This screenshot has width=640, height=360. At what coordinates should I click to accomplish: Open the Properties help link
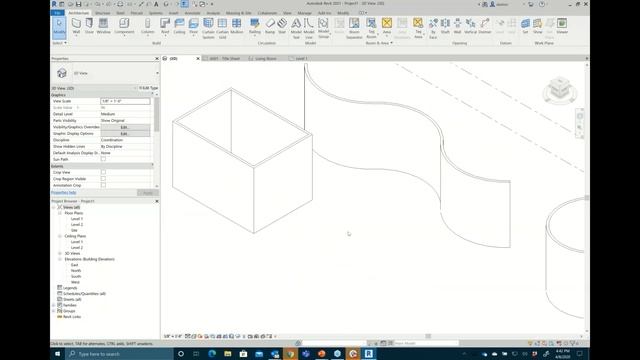tap(64, 193)
